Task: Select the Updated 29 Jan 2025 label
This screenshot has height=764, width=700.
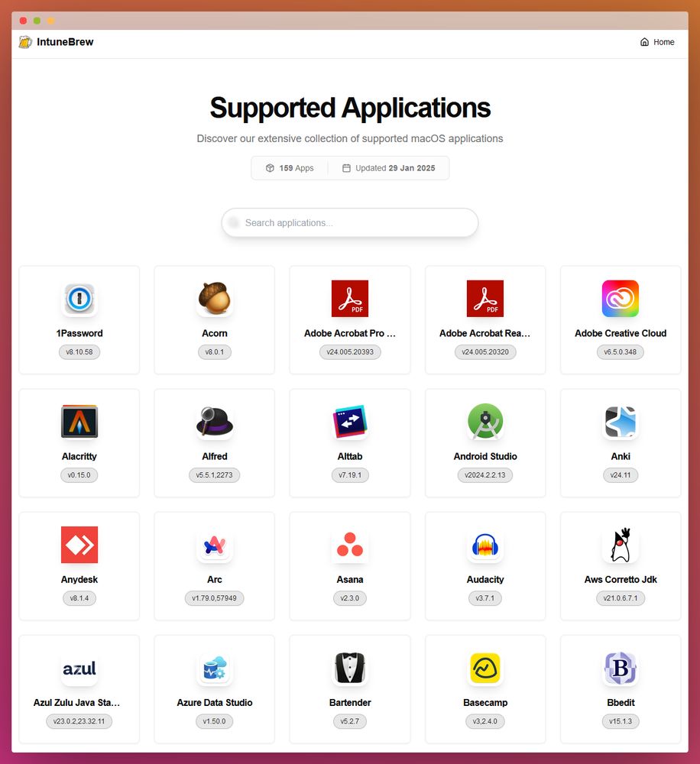Action: tap(388, 168)
